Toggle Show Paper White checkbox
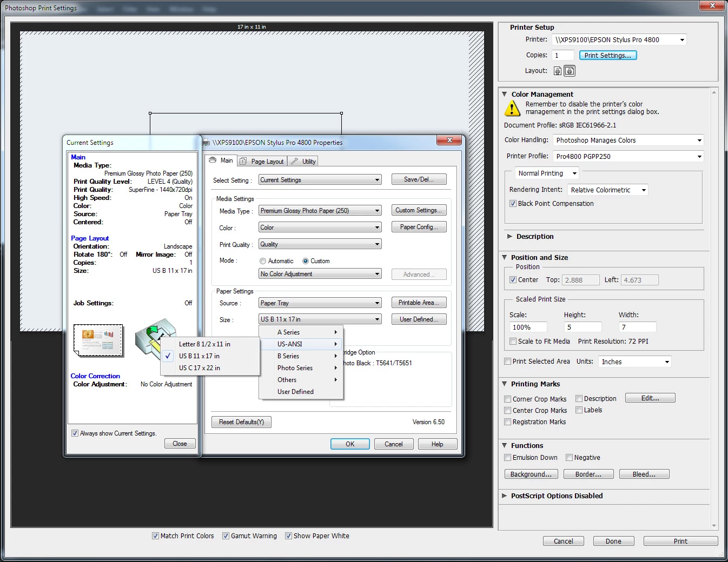 (x=288, y=536)
